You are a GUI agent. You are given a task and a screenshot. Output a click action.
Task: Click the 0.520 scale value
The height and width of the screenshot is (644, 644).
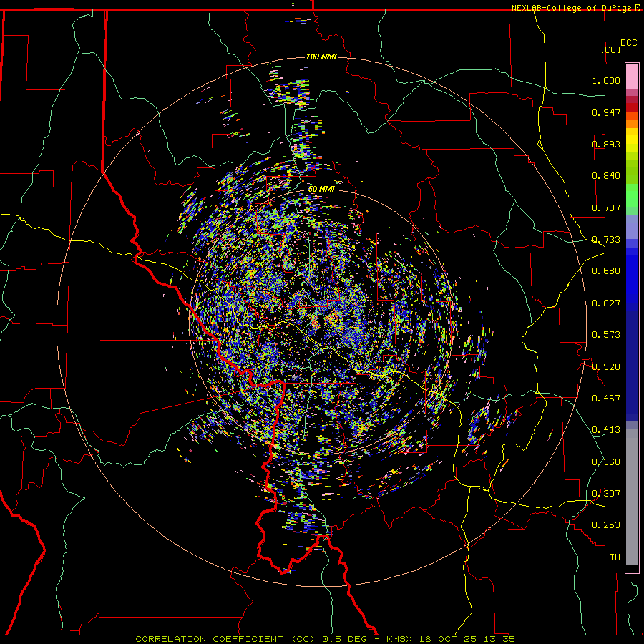[606, 367]
